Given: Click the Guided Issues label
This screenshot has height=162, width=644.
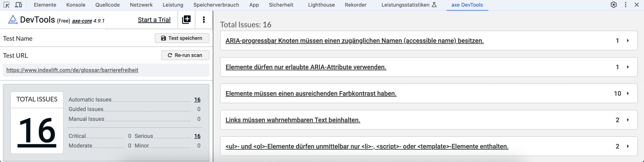Looking at the screenshot, I should (x=86, y=109).
